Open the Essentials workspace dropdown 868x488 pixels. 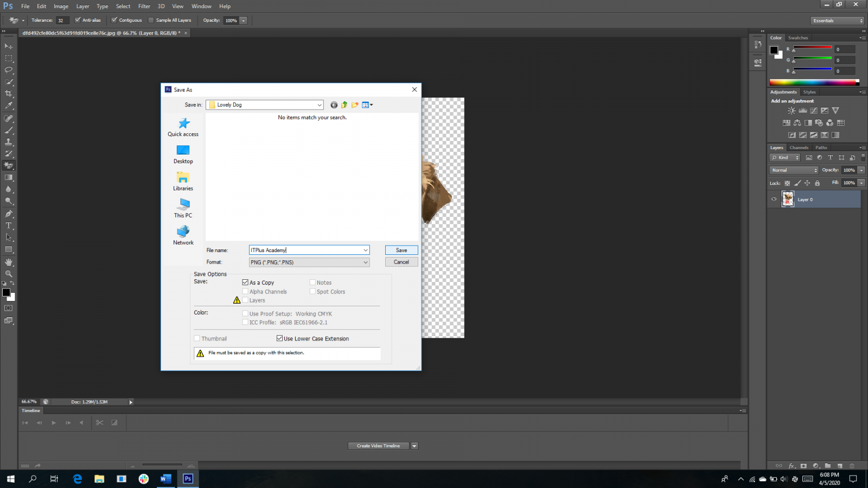pyautogui.click(x=838, y=21)
